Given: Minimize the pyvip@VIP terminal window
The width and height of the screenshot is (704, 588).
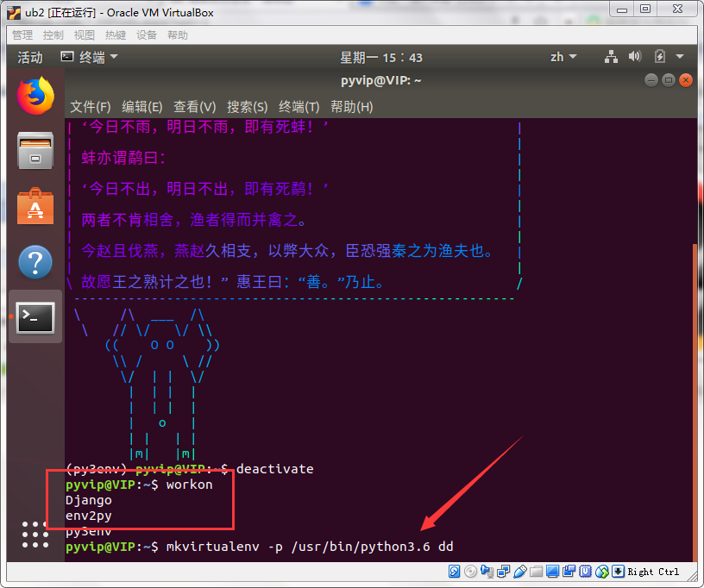Looking at the screenshot, I should tap(651, 80).
